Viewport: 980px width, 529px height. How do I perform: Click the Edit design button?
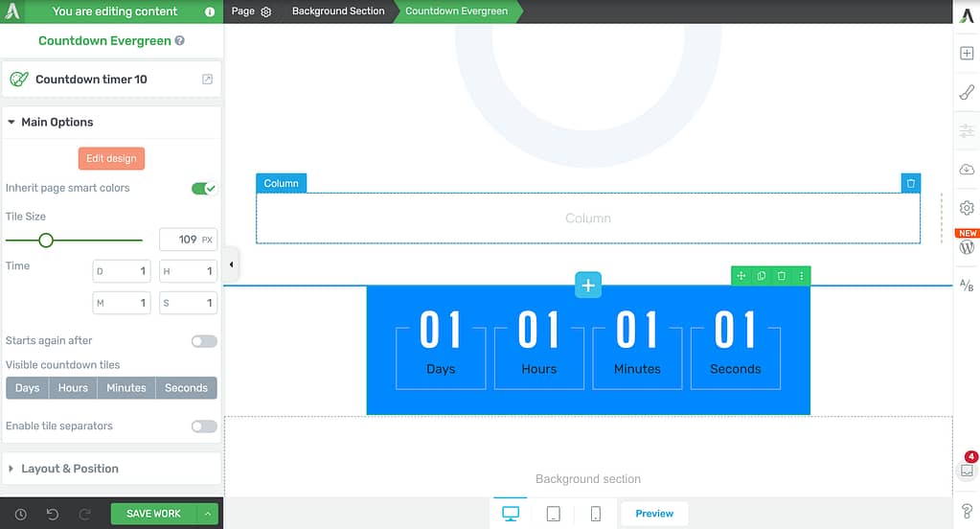[111, 158]
